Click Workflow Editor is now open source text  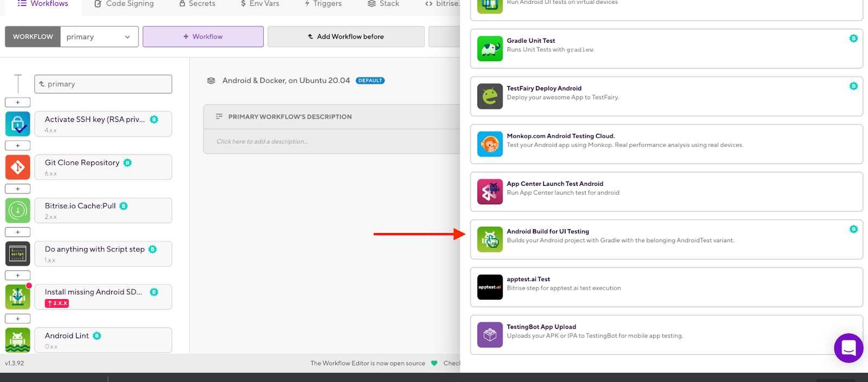(x=368, y=363)
